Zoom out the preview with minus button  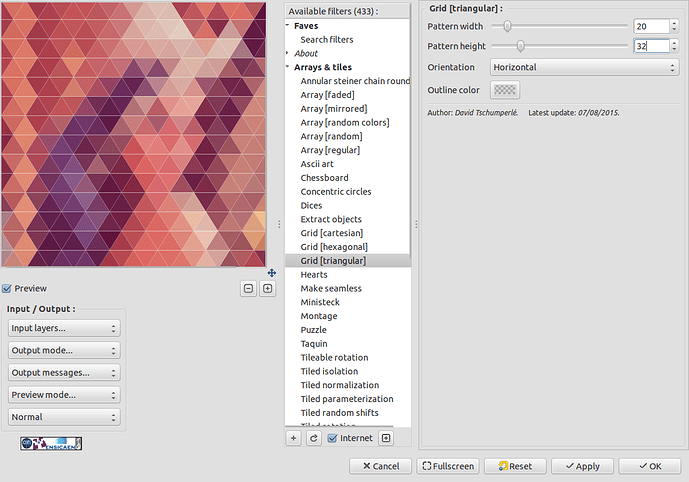point(248,289)
